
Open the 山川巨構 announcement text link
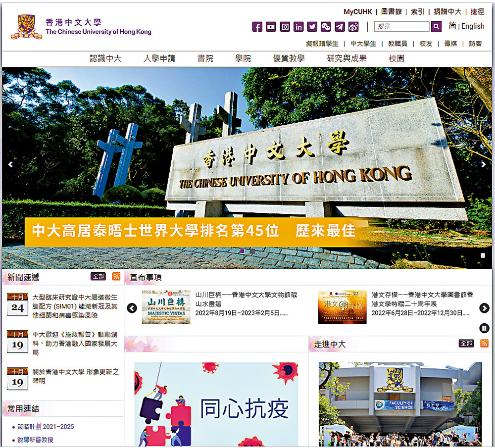pyautogui.click(x=246, y=304)
